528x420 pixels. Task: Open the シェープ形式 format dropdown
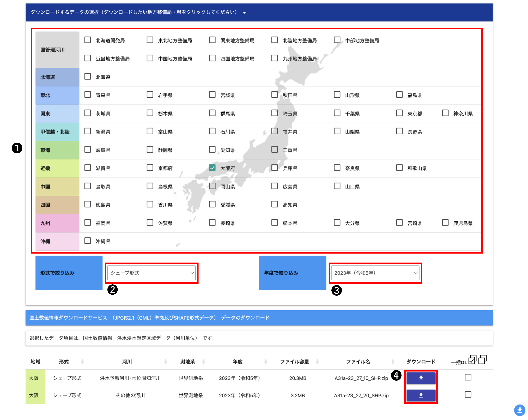[151, 273]
